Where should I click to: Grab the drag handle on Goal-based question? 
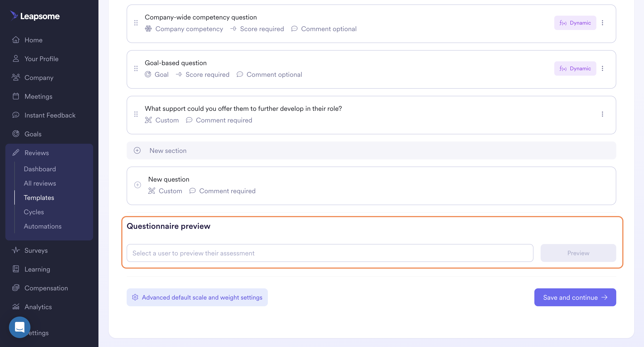pyautogui.click(x=136, y=68)
